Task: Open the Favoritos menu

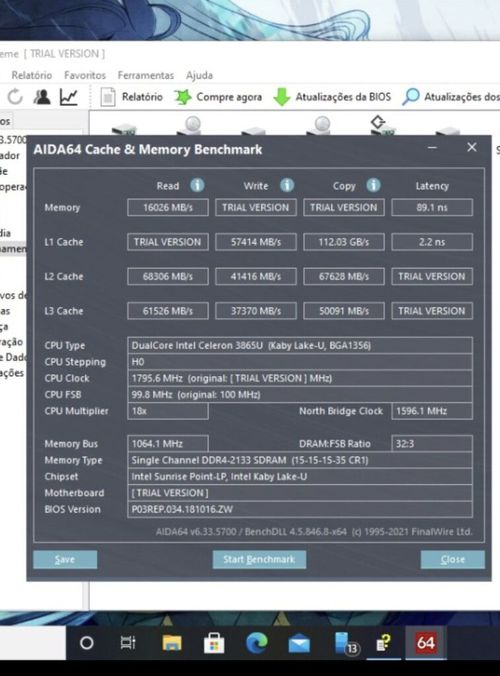Action: pos(85,75)
